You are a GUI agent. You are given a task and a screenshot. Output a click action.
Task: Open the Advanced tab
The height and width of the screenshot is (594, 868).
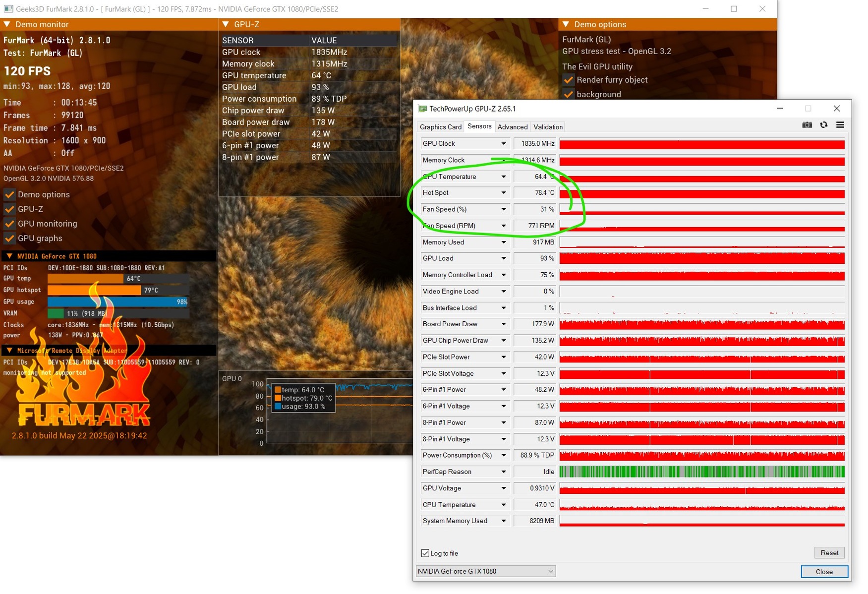[513, 127]
